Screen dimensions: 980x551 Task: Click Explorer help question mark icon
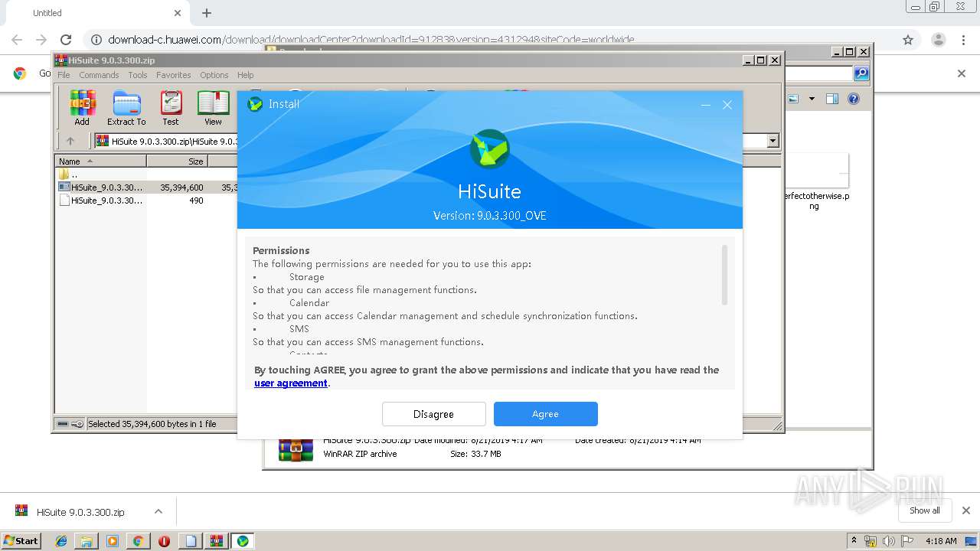tap(854, 99)
